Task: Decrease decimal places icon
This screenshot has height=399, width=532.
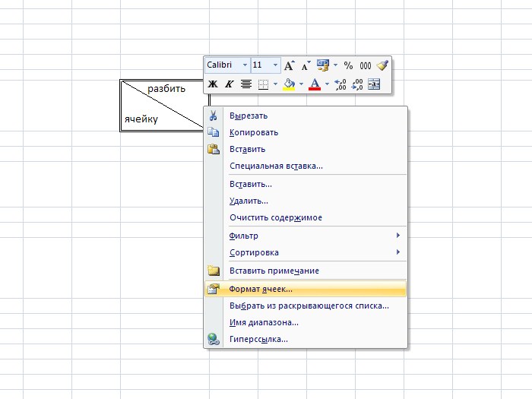Action: pos(357,84)
